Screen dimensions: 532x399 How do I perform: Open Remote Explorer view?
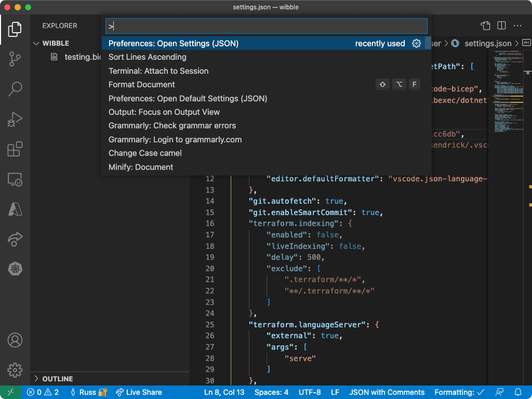(15, 179)
